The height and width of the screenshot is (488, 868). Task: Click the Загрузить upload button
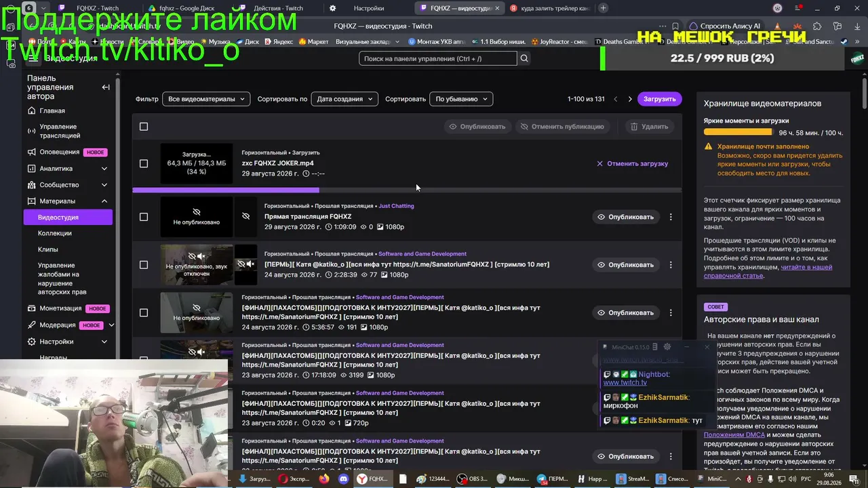tap(660, 99)
